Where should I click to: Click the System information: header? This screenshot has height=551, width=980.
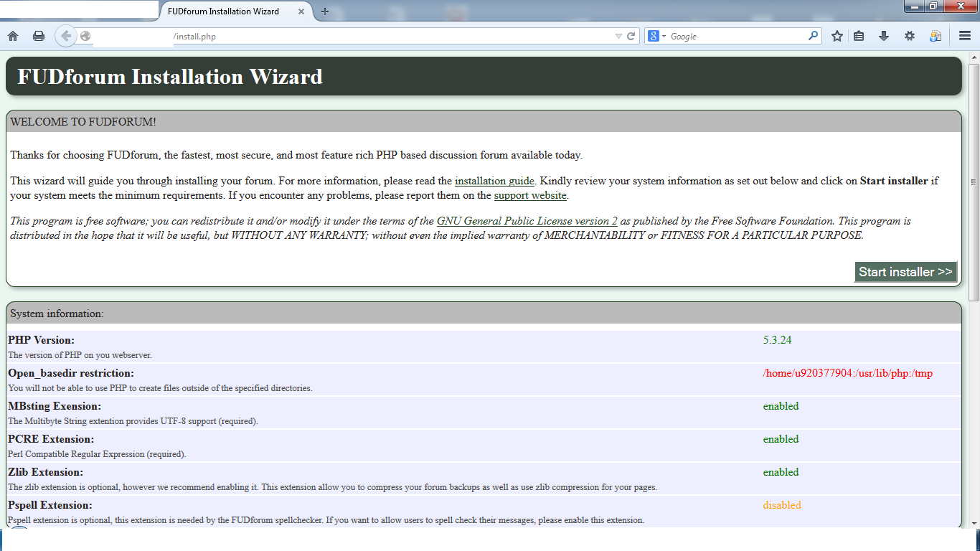[57, 314]
